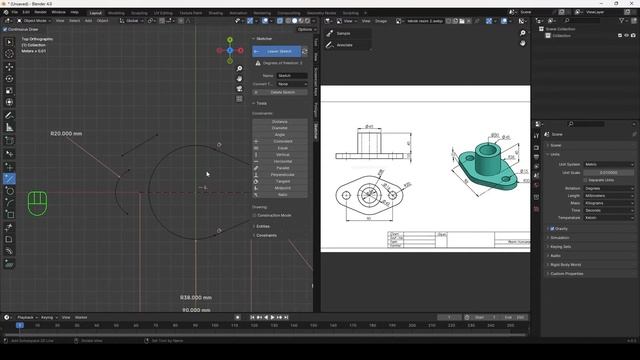Open the World properties tab icon

click(536, 185)
